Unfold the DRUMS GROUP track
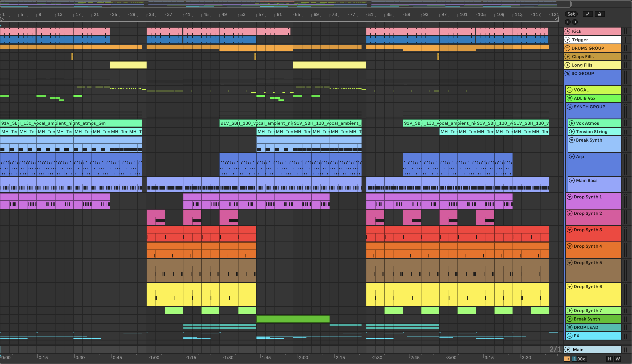This screenshot has width=632, height=364. (567, 48)
